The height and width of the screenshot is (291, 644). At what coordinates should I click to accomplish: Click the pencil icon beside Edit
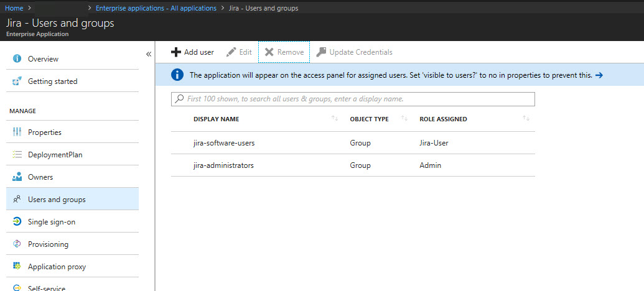click(x=231, y=52)
